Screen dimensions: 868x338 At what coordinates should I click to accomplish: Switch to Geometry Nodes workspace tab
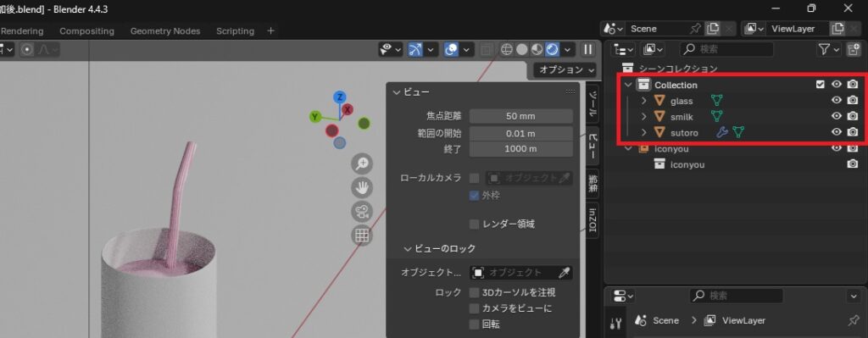(x=165, y=31)
